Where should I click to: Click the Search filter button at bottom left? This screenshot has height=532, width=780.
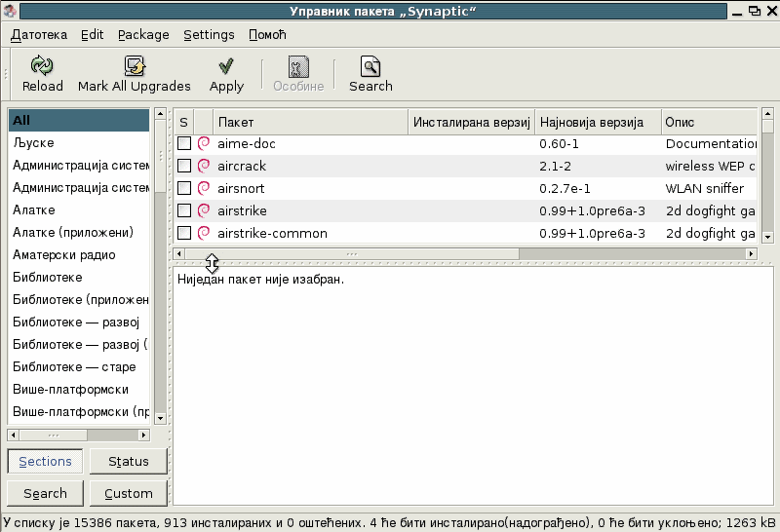point(45,493)
